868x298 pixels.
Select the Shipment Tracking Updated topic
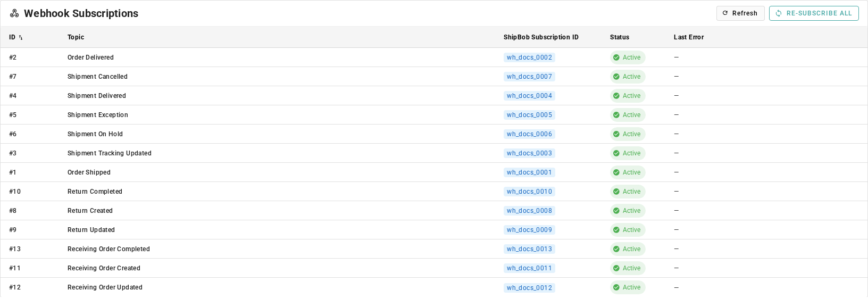coord(110,153)
